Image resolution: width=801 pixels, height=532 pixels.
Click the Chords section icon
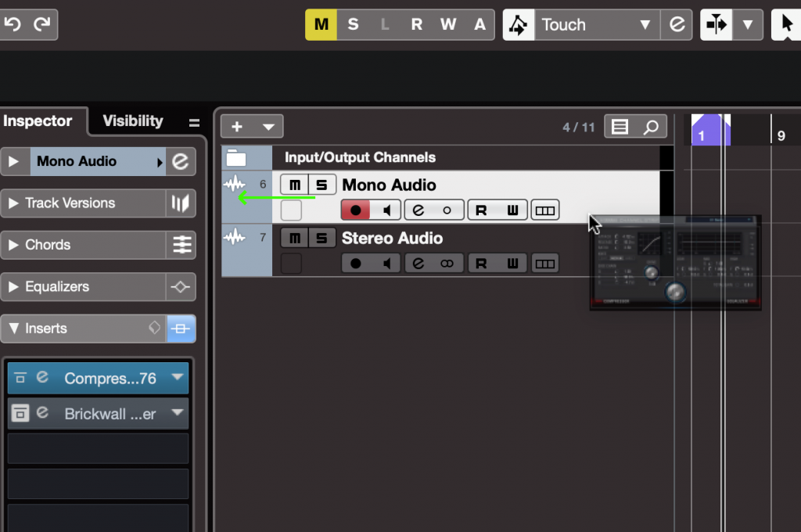click(x=181, y=244)
